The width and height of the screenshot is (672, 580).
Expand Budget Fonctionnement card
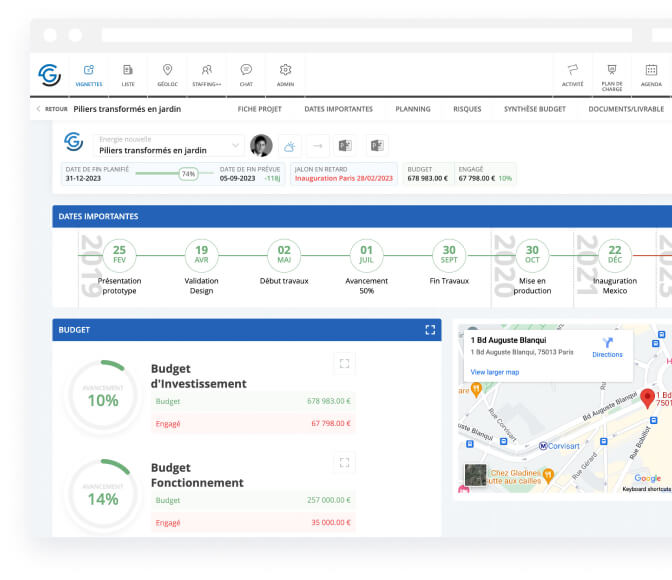(x=344, y=462)
